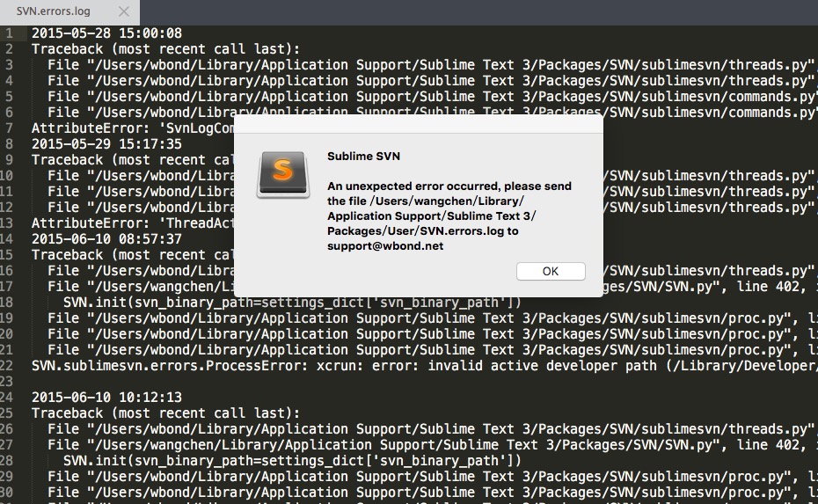Click line number 1 in gutter

9,33
